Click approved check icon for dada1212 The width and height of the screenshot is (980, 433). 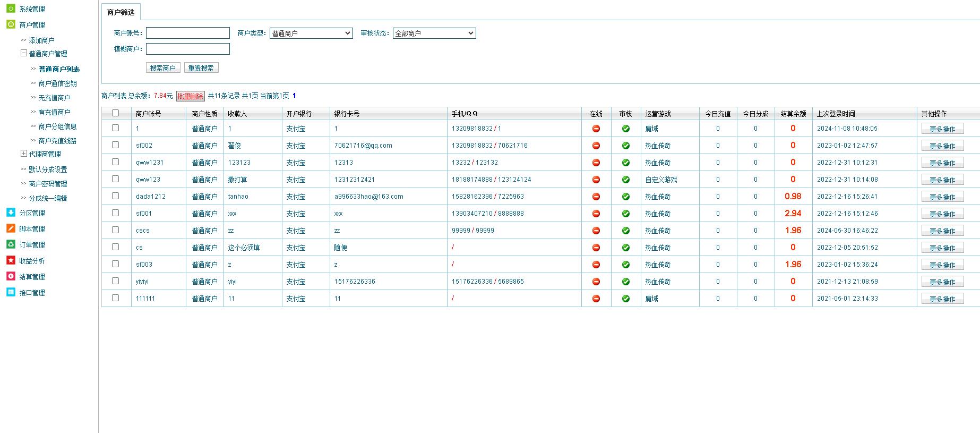click(x=626, y=197)
